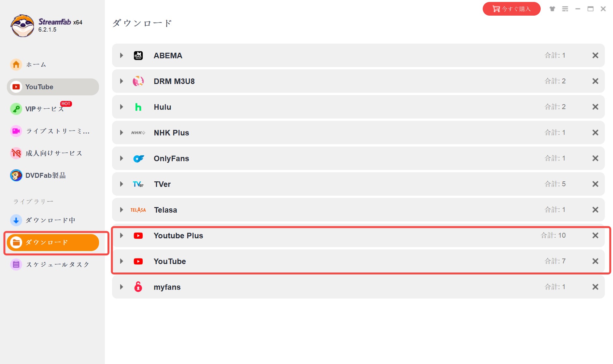Image resolution: width=613 pixels, height=364 pixels.
Task: Remove the myfans group with X
Action: click(595, 287)
